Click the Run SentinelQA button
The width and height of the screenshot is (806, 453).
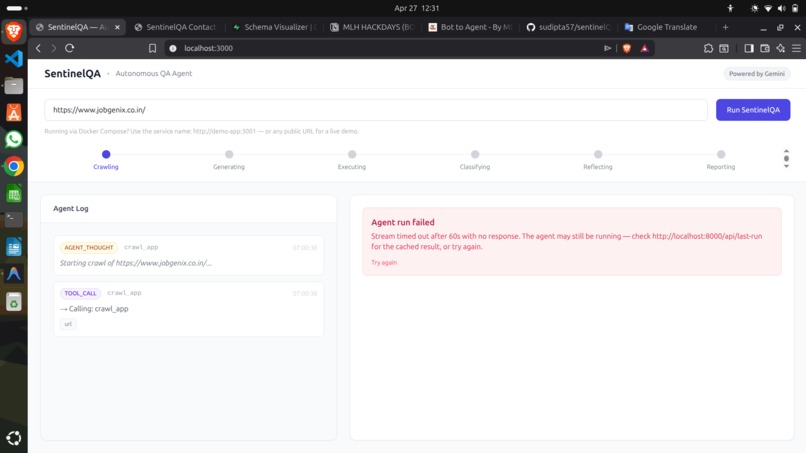tap(753, 110)
